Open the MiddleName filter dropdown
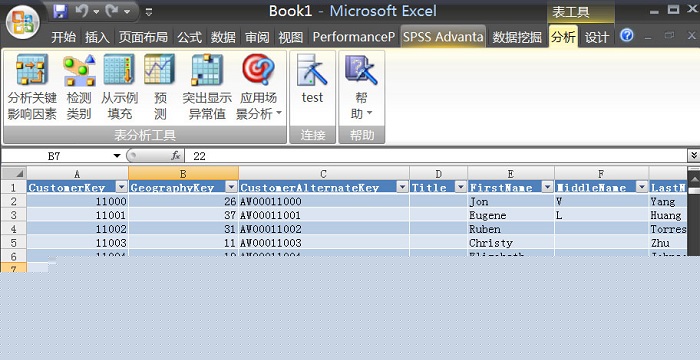The height and width of the screenshot is (360, 700). coord(642,188)
